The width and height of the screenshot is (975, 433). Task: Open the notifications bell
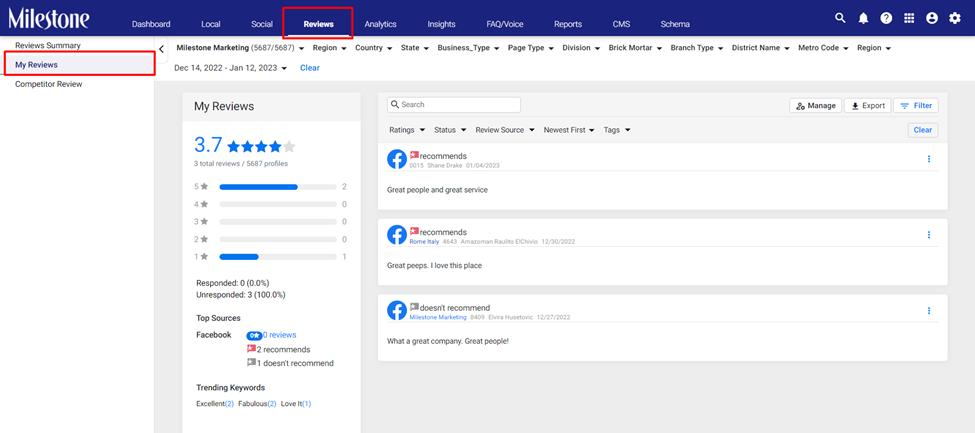click(x=863, y=19)
